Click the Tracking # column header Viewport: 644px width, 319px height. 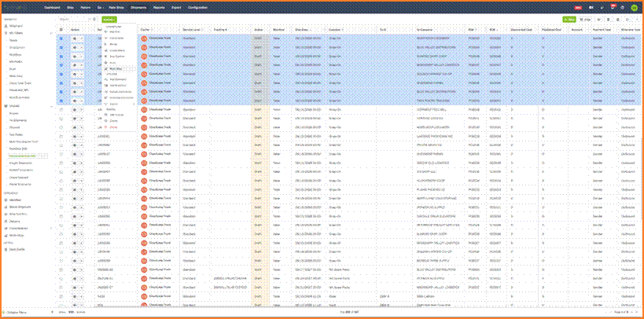click(221, 30)
